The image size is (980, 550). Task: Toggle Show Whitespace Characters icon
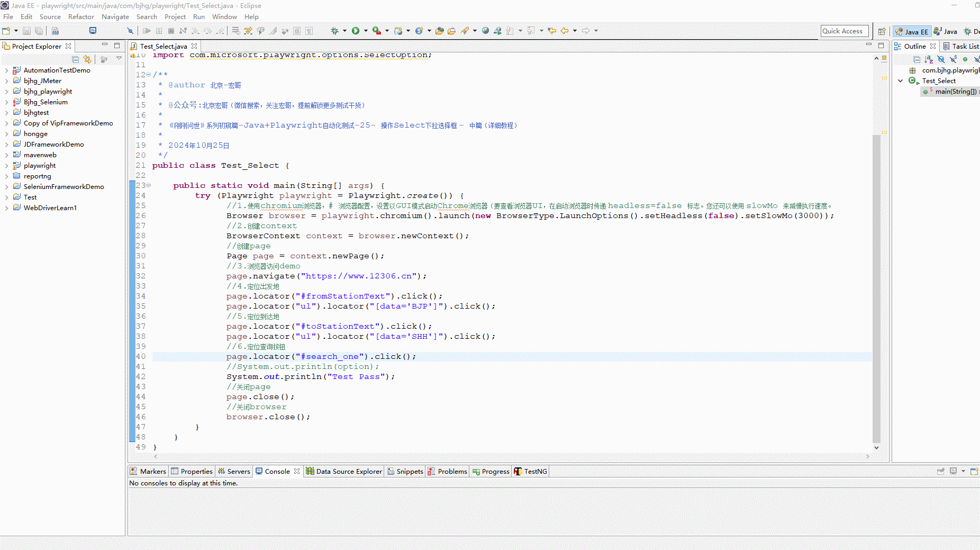[x=309, y=31]
